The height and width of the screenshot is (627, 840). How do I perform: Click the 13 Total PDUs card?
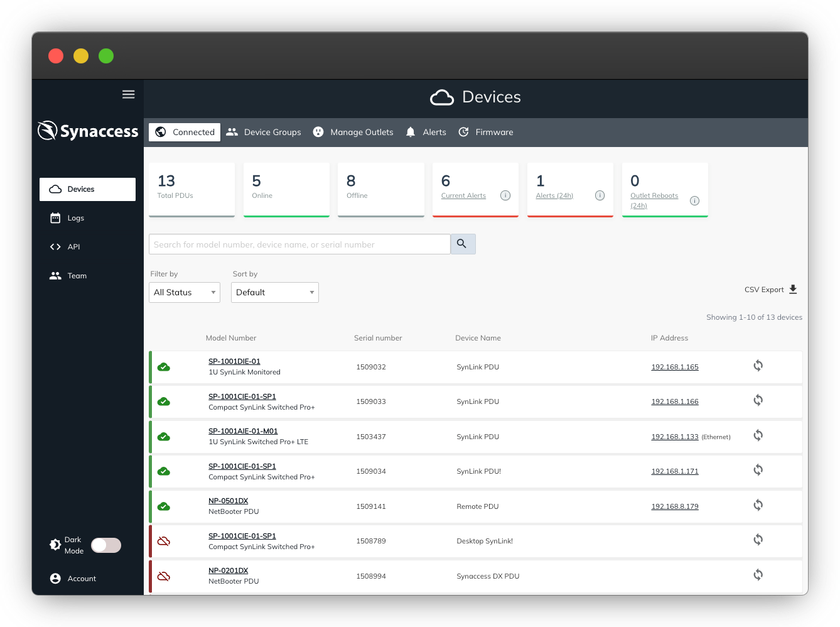(191, 190)
